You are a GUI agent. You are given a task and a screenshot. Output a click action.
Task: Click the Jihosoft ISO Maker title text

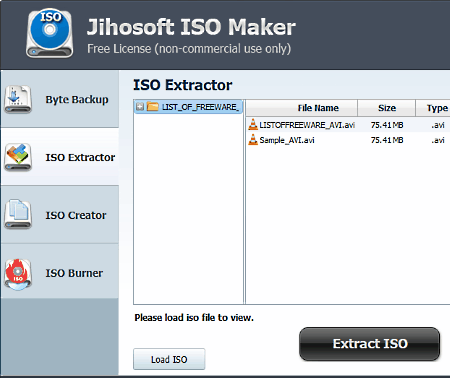[x=191, y=27]
